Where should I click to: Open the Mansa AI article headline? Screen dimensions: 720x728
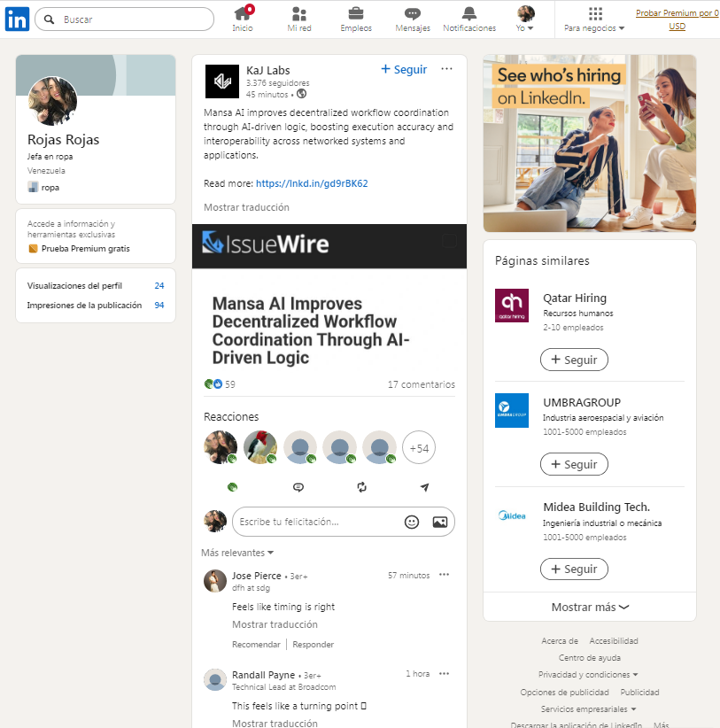[311, 330]
